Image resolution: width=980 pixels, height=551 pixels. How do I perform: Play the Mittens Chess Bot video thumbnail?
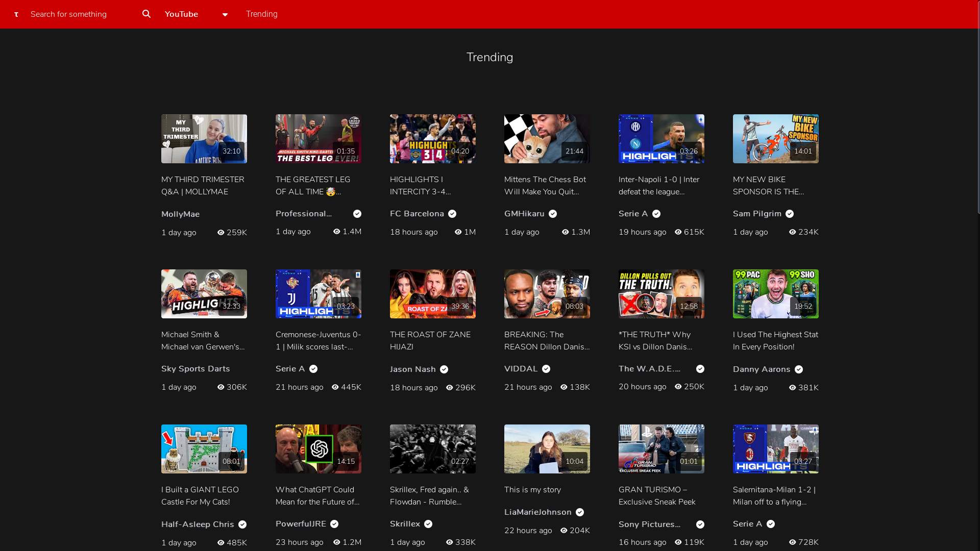pos(547,139)
